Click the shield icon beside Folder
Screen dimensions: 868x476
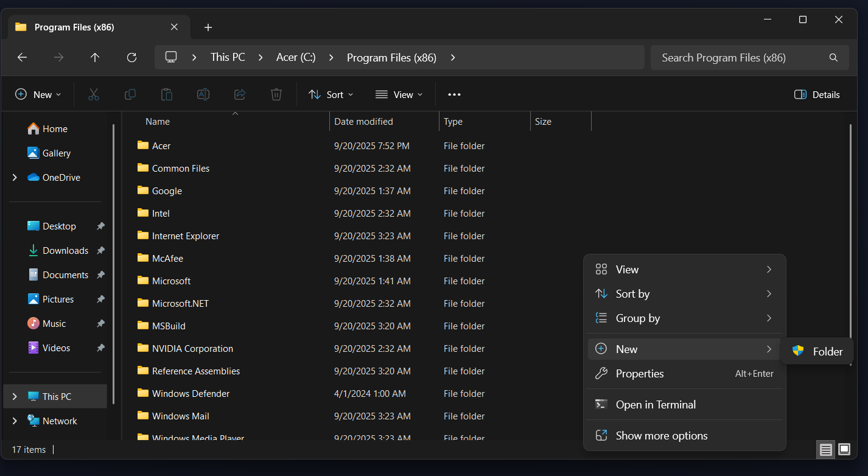tap(798, 351)
